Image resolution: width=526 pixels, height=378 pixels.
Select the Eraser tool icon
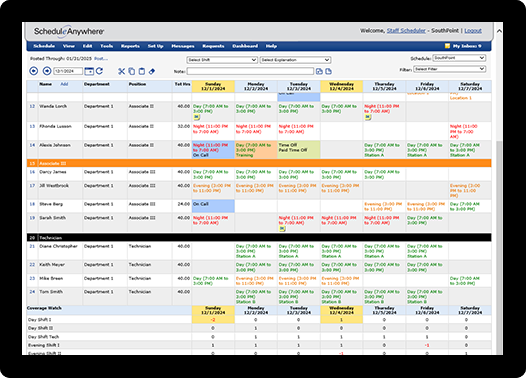click(x=152, y=71)
